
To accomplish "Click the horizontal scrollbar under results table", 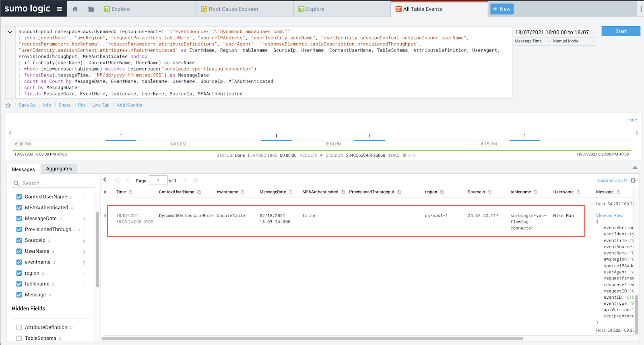I will [312, 339].
